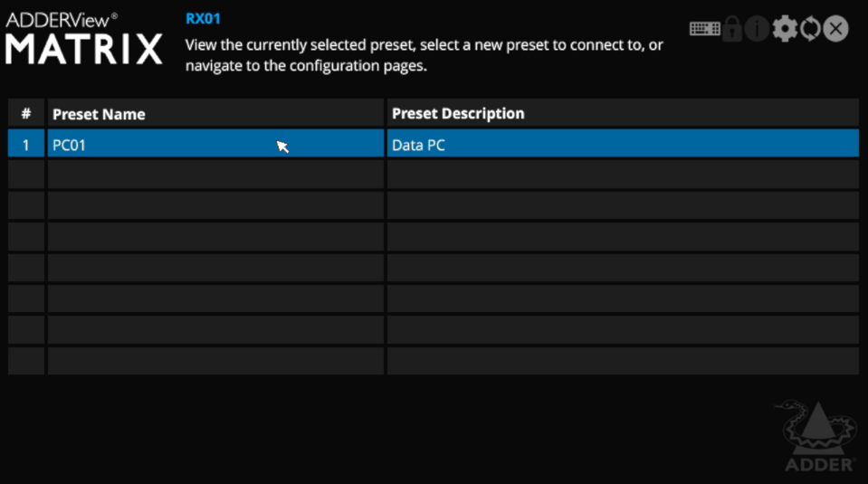Click the empty description cell directly below Data PC

tap(623, 175)
